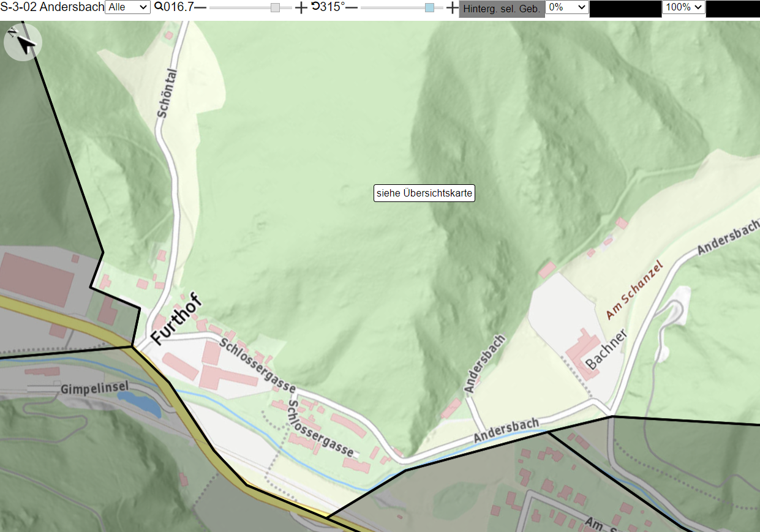Increase zoom with the plus after the zoom slider

coord(301,7)
